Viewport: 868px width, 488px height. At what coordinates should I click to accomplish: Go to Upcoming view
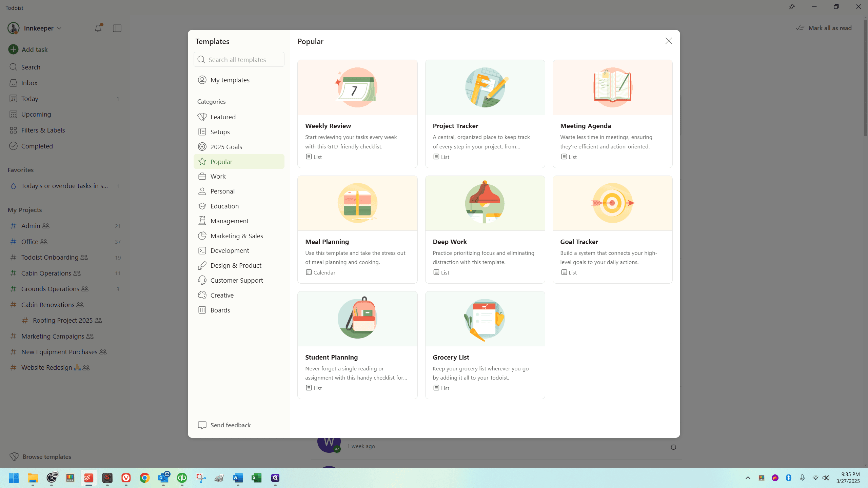64,114
